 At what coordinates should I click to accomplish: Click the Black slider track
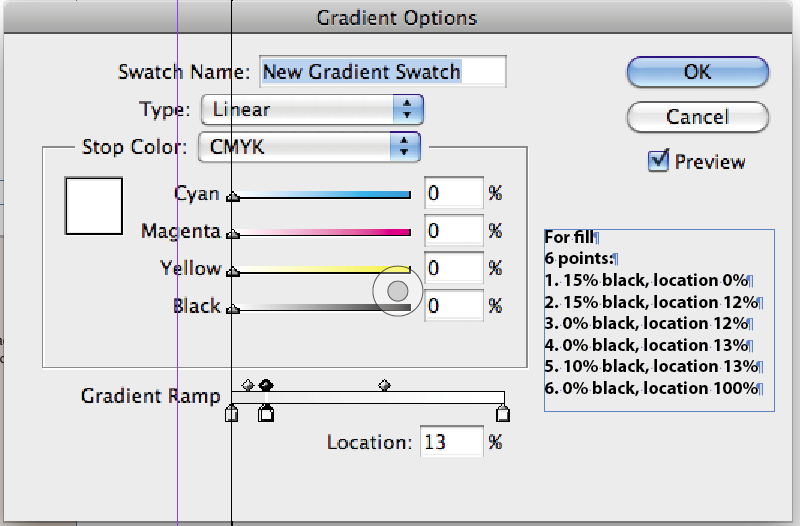321,308
